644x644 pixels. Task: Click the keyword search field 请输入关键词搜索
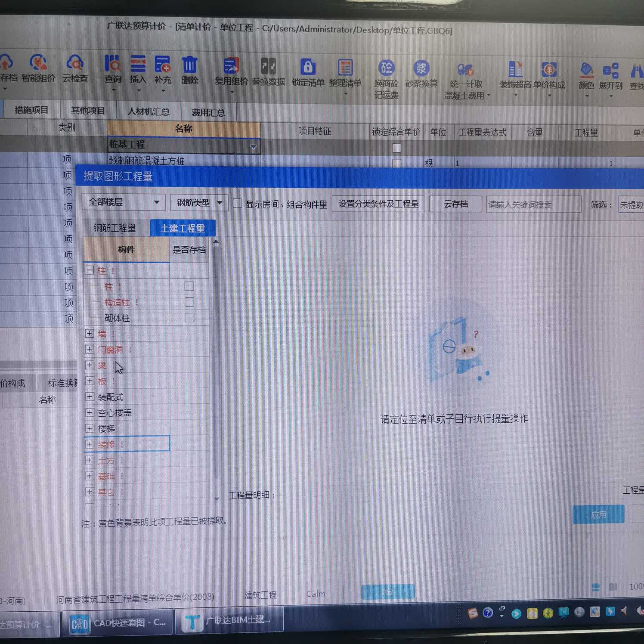point(533,204)
